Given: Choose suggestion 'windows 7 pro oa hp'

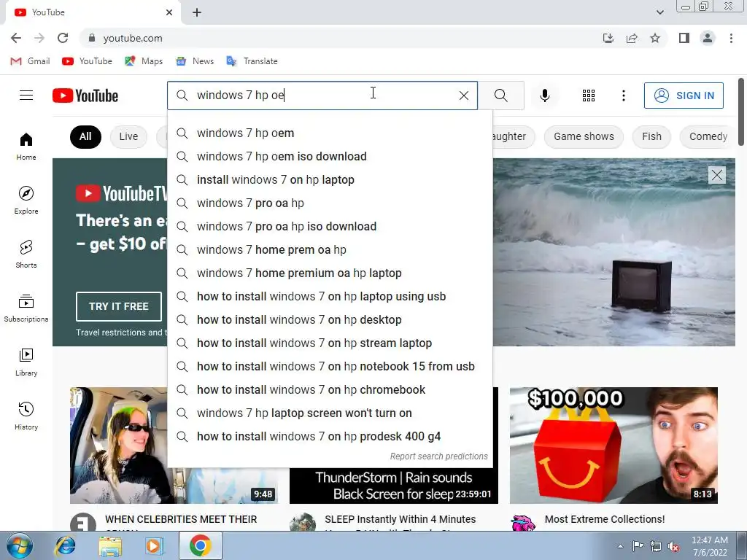Looking at the screenshot, I should pyautogui.click(x=330, y=203).
